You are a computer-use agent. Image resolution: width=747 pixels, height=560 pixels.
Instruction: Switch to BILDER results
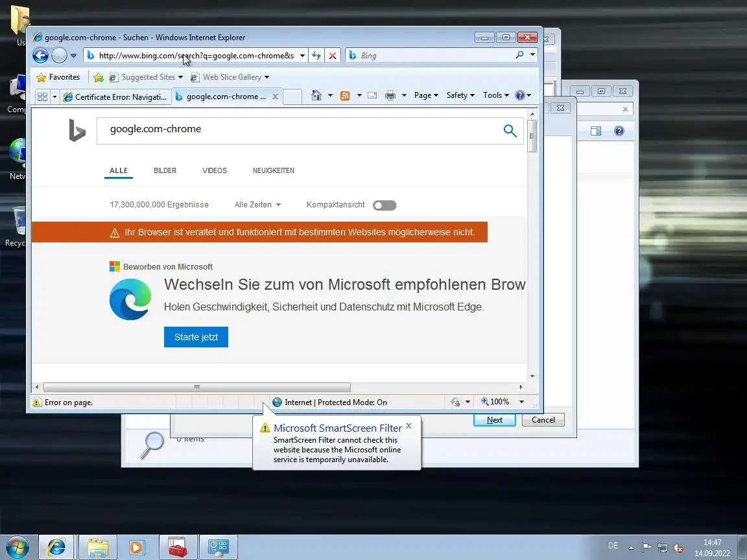(165, 170)
